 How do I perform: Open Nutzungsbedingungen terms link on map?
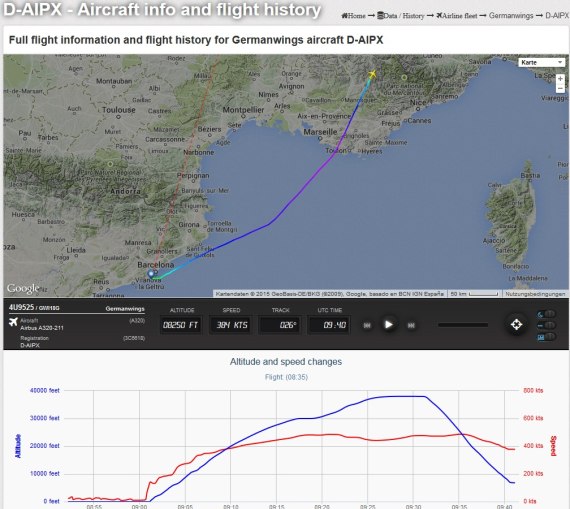(x=535, y=294)
